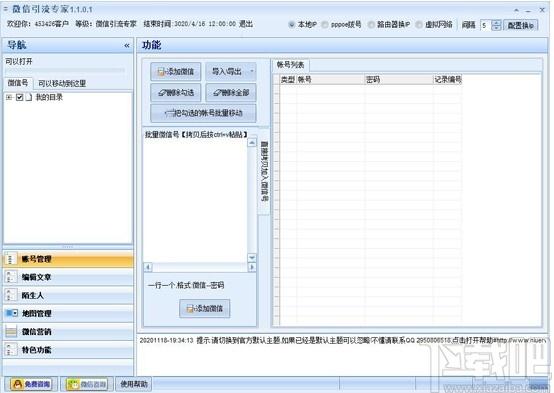
Task: Click the text area scroll down arrow
Action: point(252,258)
